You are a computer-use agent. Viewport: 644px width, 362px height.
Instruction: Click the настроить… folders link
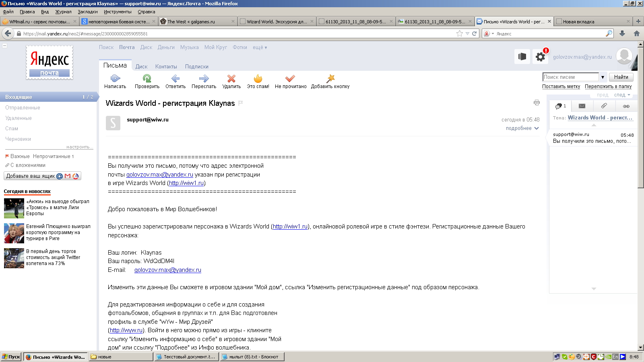[80, 147]
